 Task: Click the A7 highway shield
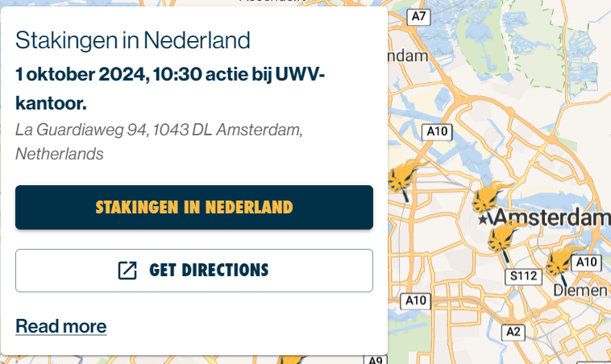(x=418, y=17)
